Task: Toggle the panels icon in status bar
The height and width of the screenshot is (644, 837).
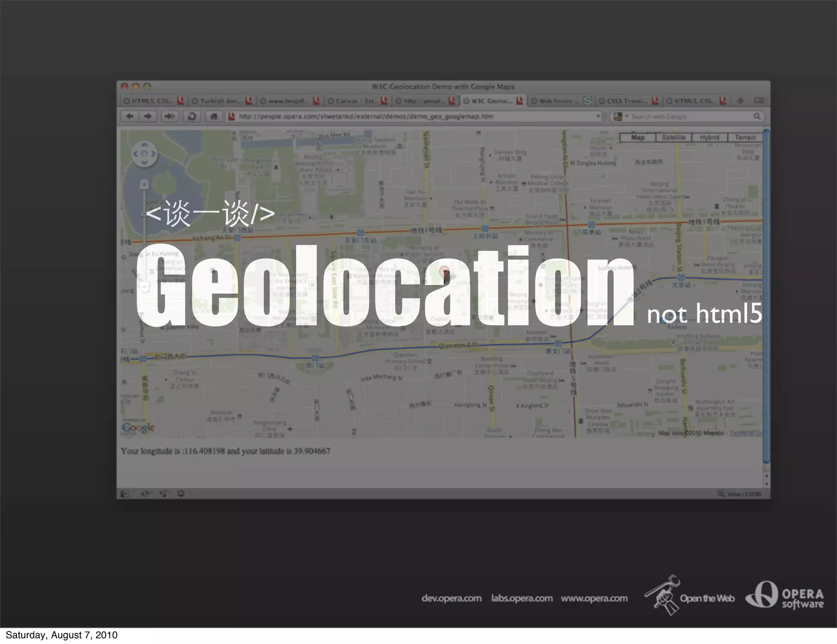Action: point(125,494)
